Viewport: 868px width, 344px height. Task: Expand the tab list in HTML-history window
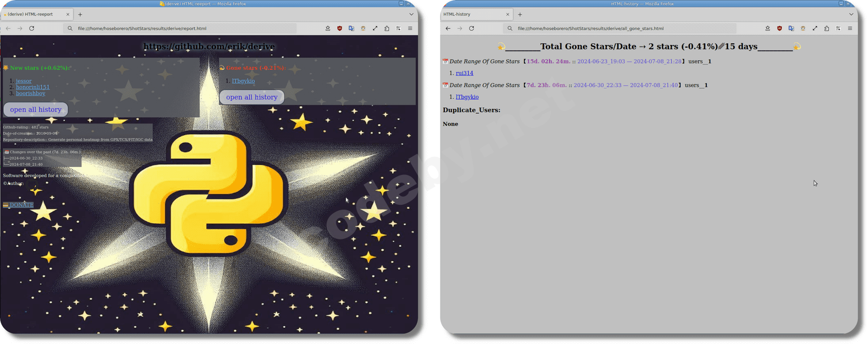click(x=851, y=14)
